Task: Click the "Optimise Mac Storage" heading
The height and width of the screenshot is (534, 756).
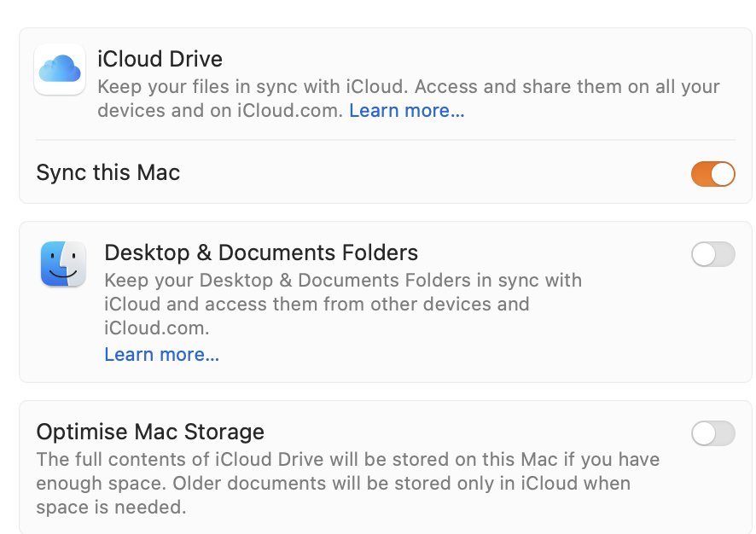Action: pyautogui.click(x=150, y=432)
